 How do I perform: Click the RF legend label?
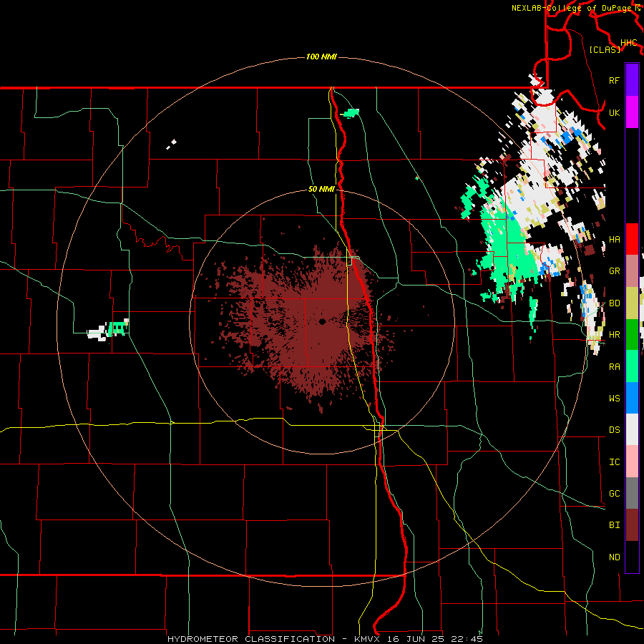click(614, 81)
